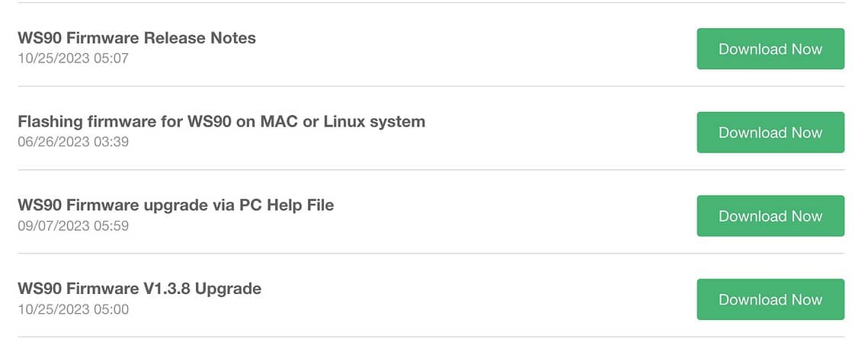Download the WS90 Firmware Release Notes
This screenshot has width=868, height=345.
pos(770,49)
